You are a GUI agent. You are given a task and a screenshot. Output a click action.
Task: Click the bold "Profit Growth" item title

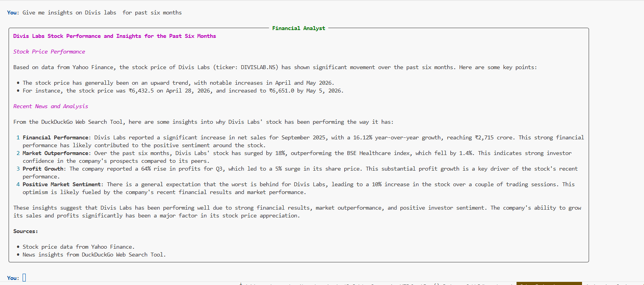[43, 169]
